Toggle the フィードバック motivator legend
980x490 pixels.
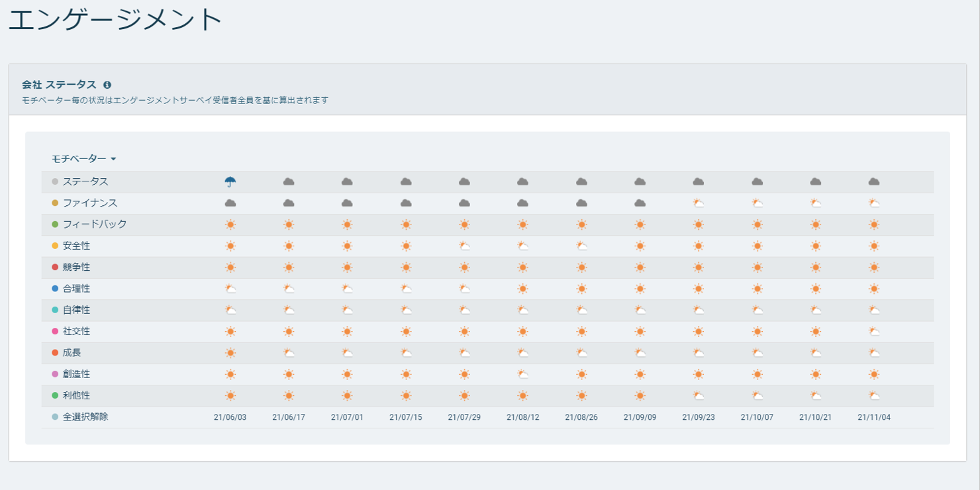point(89,224)
